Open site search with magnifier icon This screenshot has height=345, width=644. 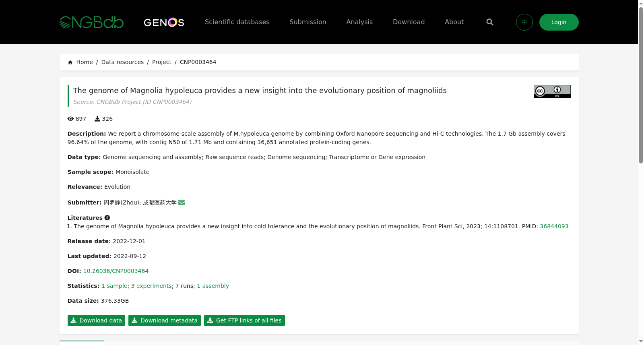[x=489, y=22]
